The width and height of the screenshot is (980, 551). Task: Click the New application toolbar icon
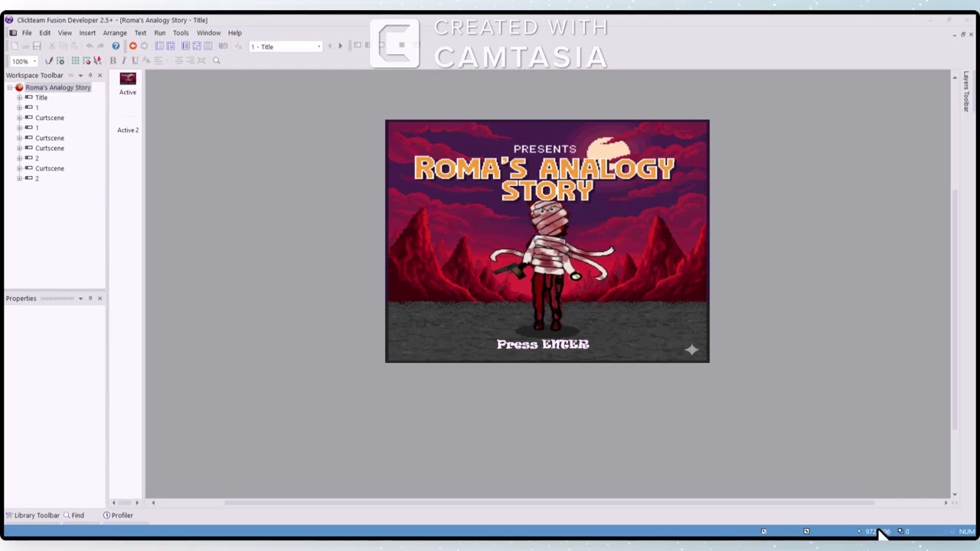[x=15, y=47]
